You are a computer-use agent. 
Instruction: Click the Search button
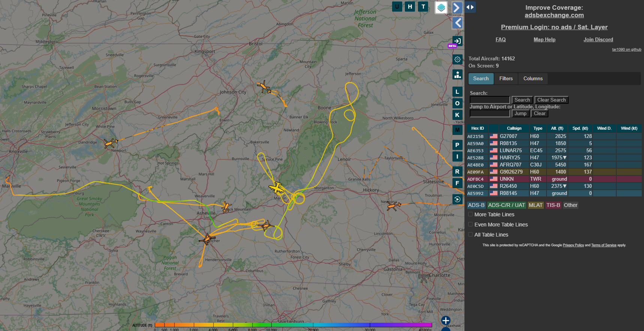pos(522,100)
